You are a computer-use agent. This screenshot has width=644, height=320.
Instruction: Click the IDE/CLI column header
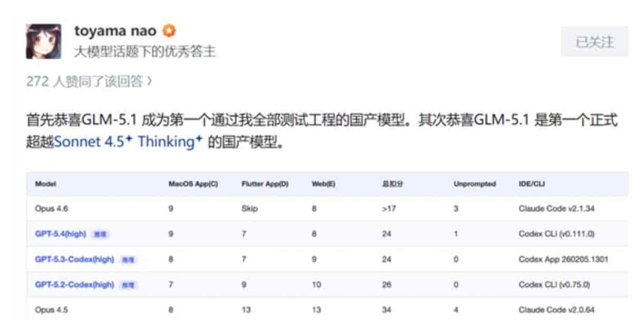click(531, 184)
